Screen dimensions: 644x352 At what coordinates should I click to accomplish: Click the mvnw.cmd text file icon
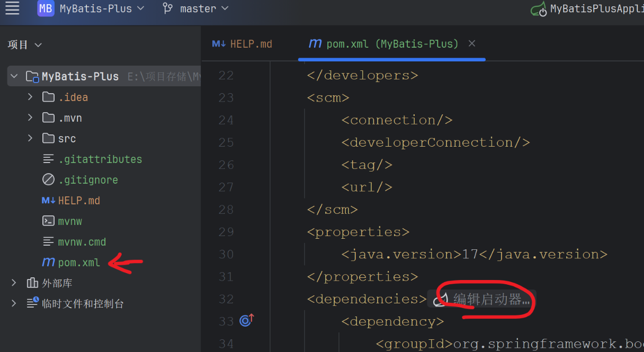click(49, 242)
